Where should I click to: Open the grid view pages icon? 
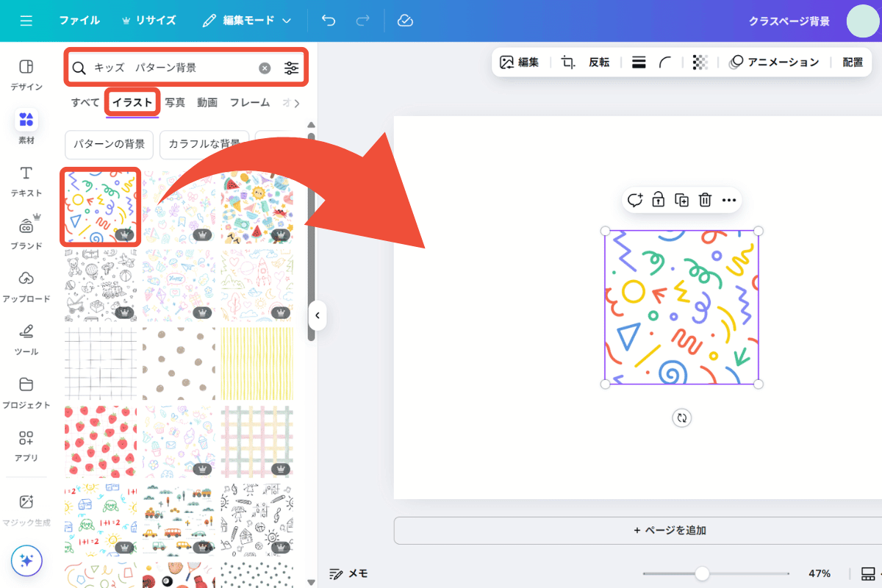[867, 573]
